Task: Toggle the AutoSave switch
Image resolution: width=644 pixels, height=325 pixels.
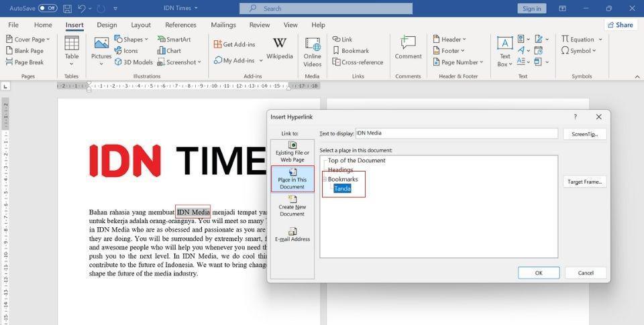Action: [x=48, y=8]
